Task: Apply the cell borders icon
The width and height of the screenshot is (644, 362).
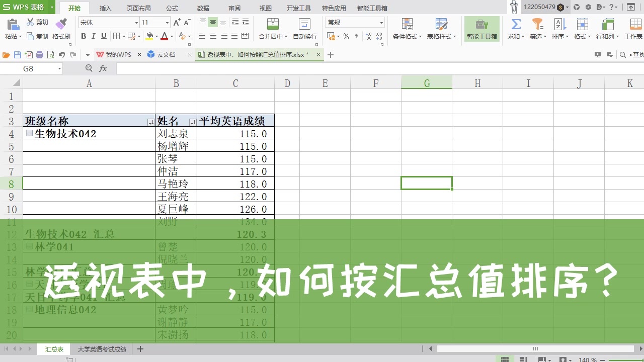Action: (x=117, y=36)
